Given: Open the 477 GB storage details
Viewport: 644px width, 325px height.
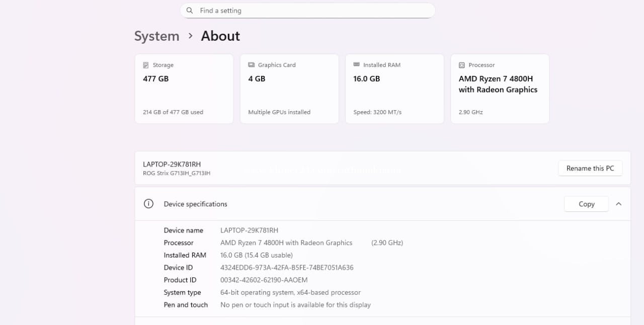Looking at the screenshot, I should pos(156,79).
